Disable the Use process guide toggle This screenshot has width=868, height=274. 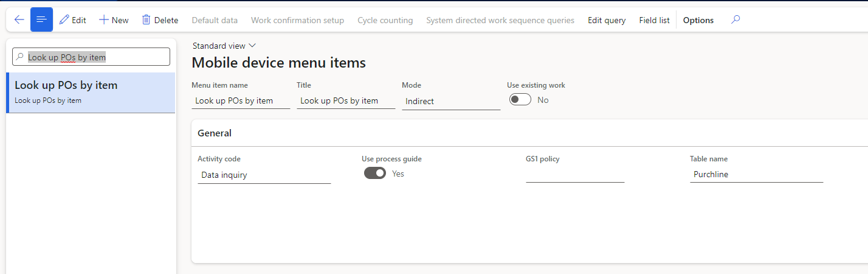point(375,174)
